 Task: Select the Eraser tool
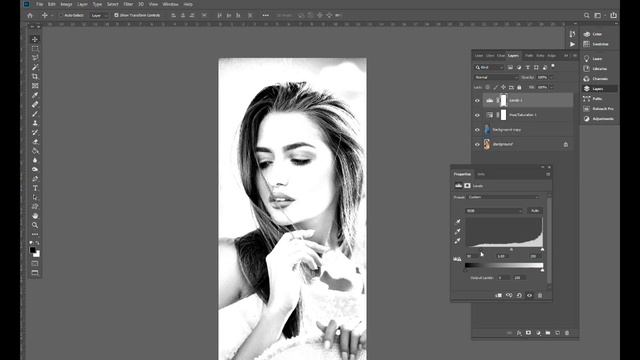(35, 142)
